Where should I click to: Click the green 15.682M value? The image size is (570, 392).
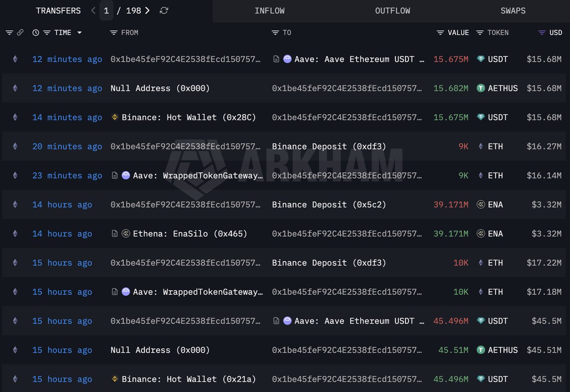(x=451, y=88)
